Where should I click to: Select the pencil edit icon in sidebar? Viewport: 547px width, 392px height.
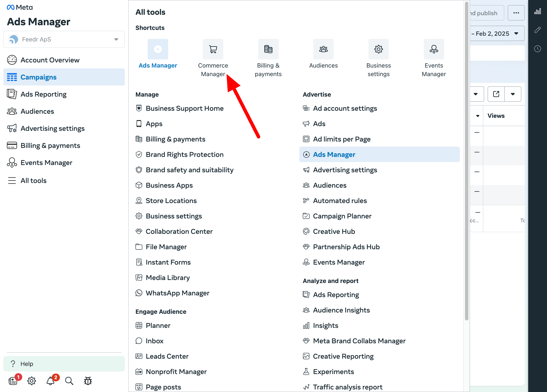(x=537, y=30)
